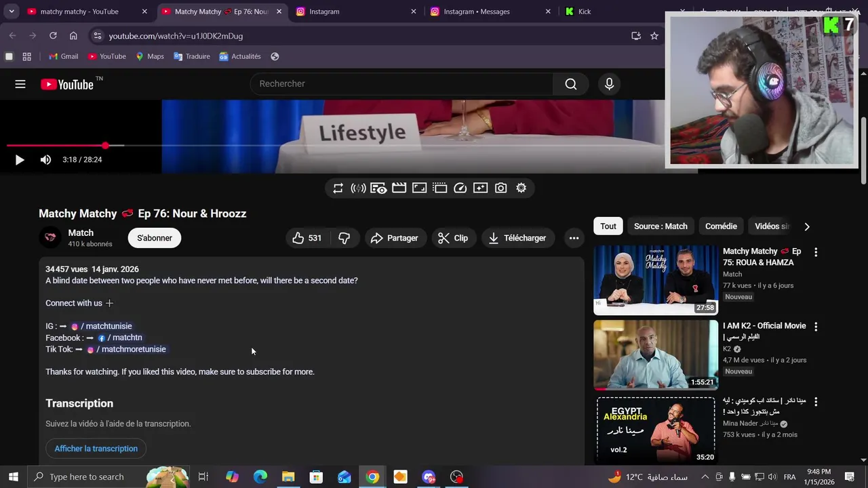Open the Maps bookmark
The image size is (868, 488).
point(150,56)
